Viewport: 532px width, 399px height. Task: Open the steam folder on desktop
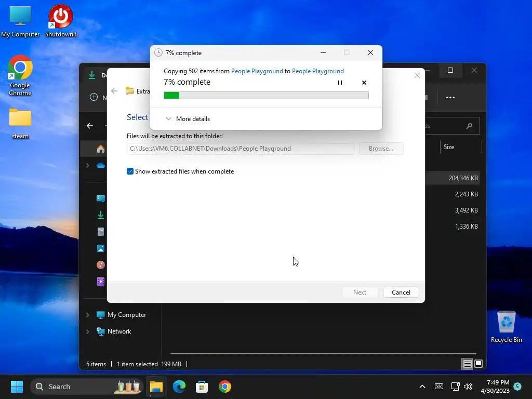click(20, 124)
